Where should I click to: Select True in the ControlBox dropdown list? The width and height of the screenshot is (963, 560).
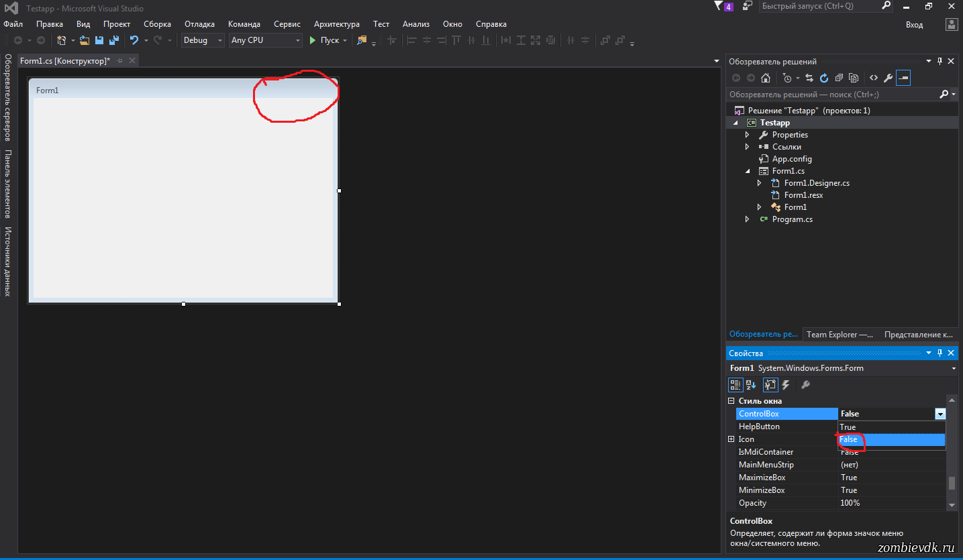tap(892, 427)
